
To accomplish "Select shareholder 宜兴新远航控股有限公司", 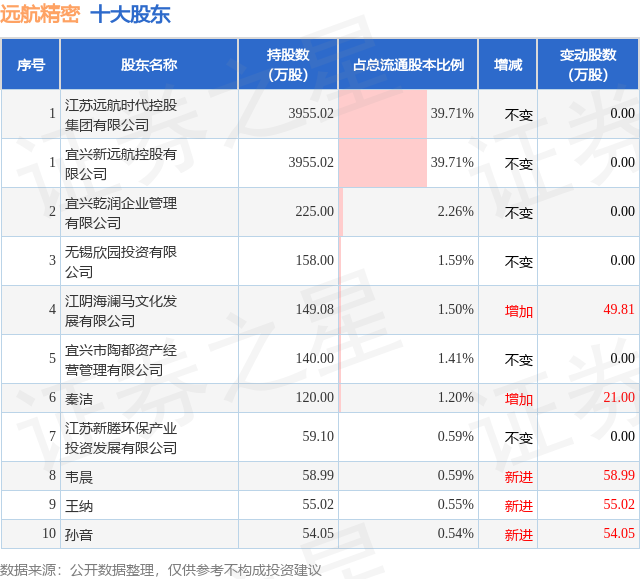I will 121,164.
